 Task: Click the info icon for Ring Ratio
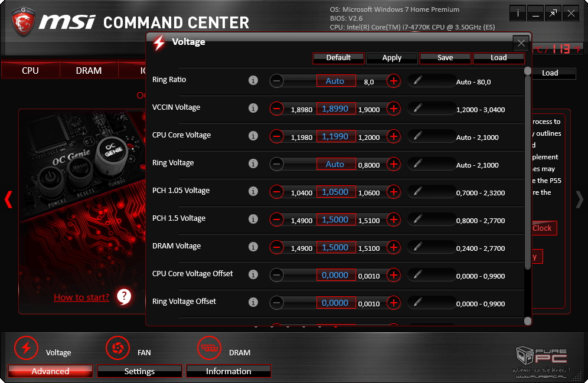(x=253, y=80)
